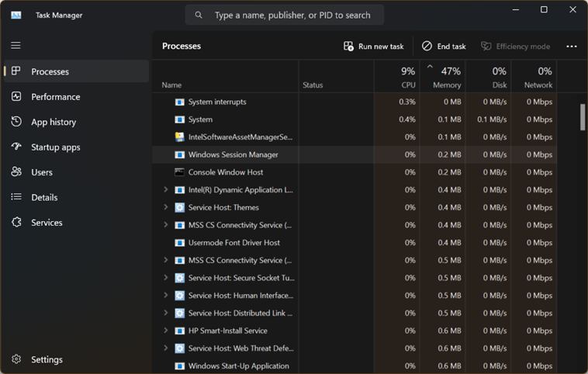Viewport: 588px width, 374px height.
Task: Open App history page
Action: coord(77,122)
